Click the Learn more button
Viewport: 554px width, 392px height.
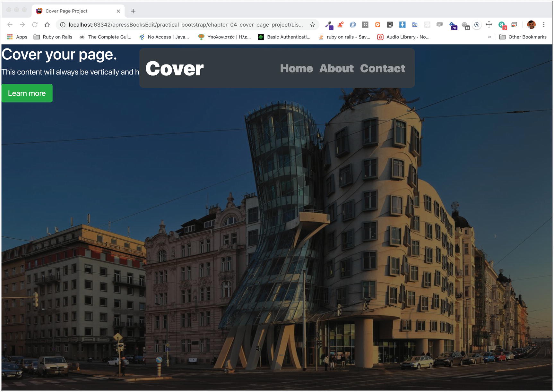point(27,93)
